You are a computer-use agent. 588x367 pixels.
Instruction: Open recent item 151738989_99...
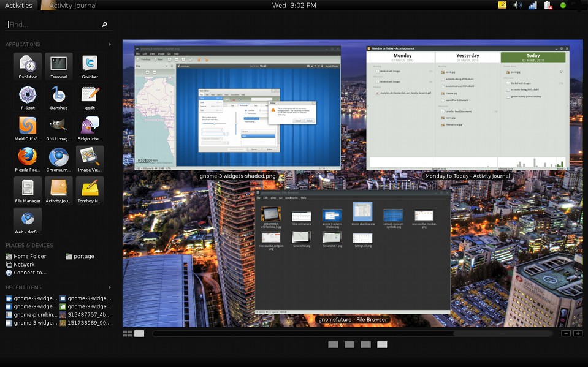tap(85, 323)
